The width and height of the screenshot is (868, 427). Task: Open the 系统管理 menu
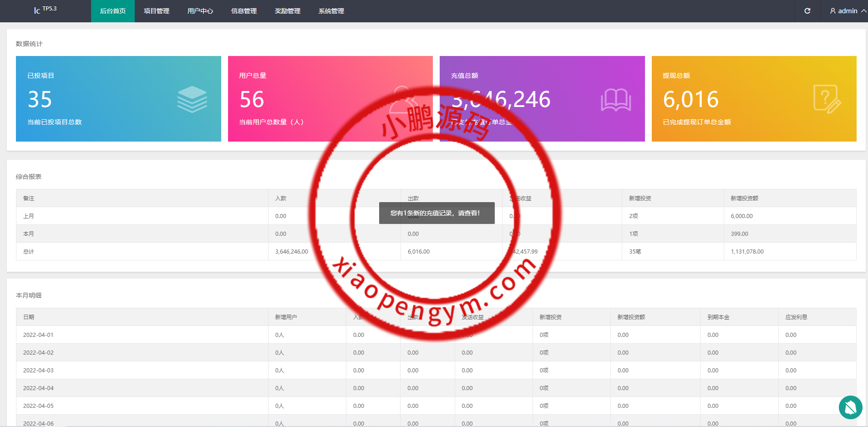(331, 11)
